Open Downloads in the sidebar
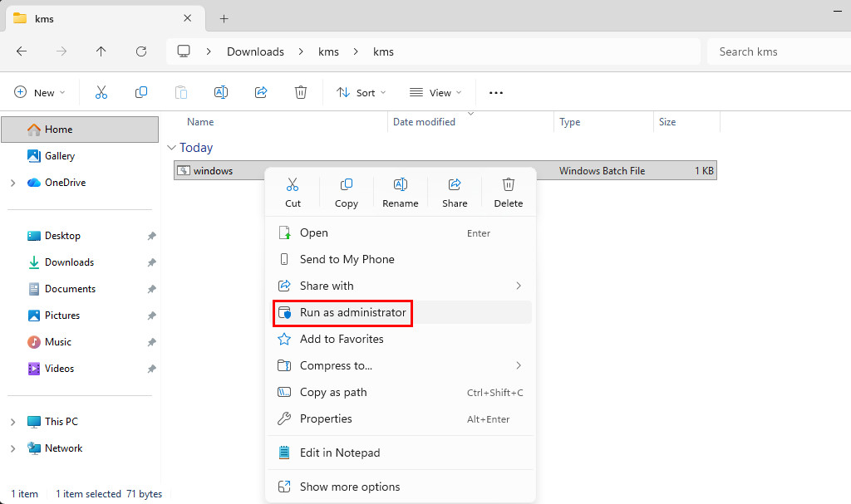Screen dimensions: 851x504 [69, 262]
